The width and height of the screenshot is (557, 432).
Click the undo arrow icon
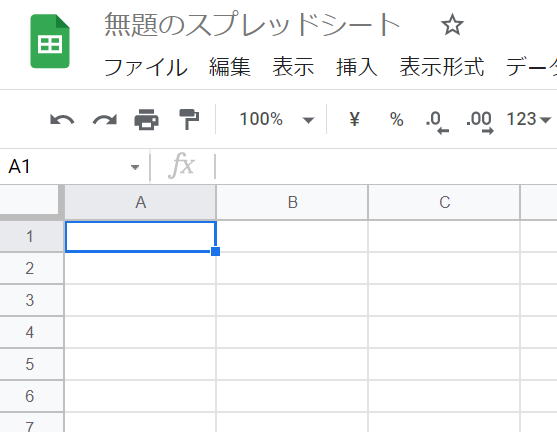[x=62, y=120]
